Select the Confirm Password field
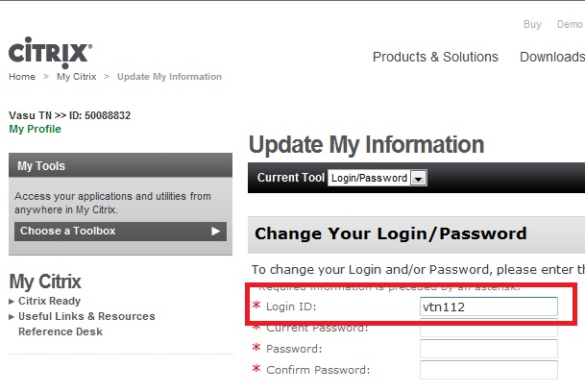This screenshot has width=585, height=392. tap(489, 370)
